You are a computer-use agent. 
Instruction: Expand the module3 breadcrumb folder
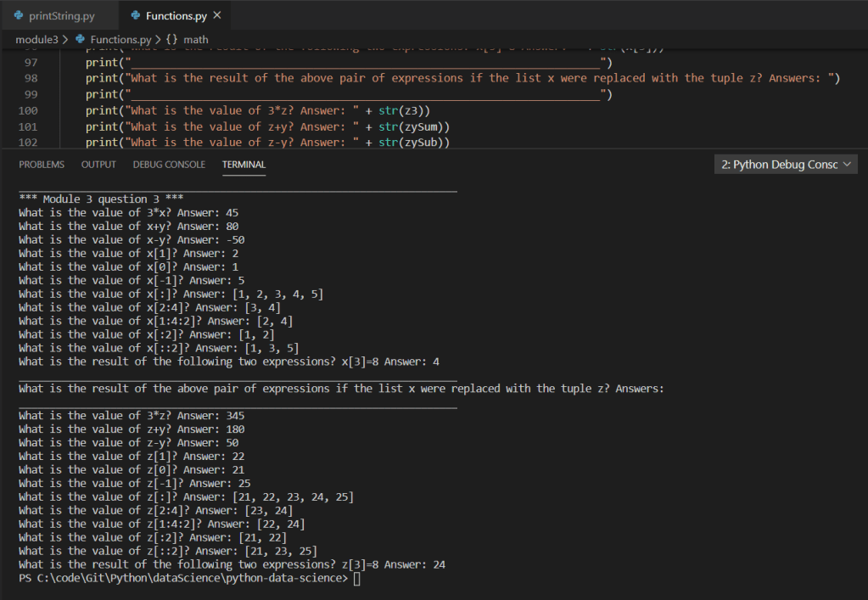[x=37, y=39]
